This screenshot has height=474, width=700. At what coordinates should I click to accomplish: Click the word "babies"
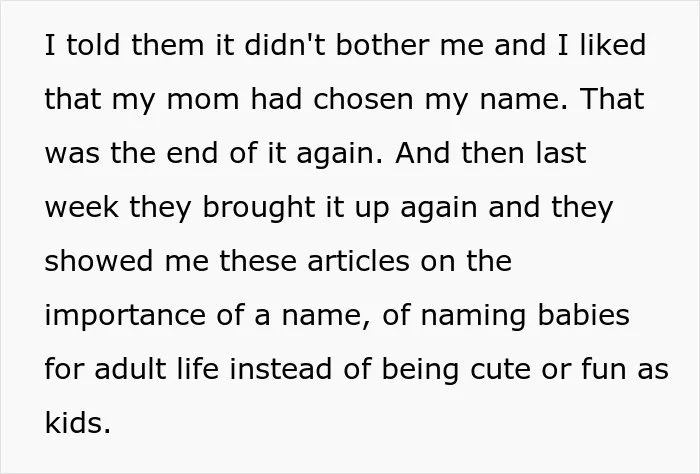pos(583,315)
